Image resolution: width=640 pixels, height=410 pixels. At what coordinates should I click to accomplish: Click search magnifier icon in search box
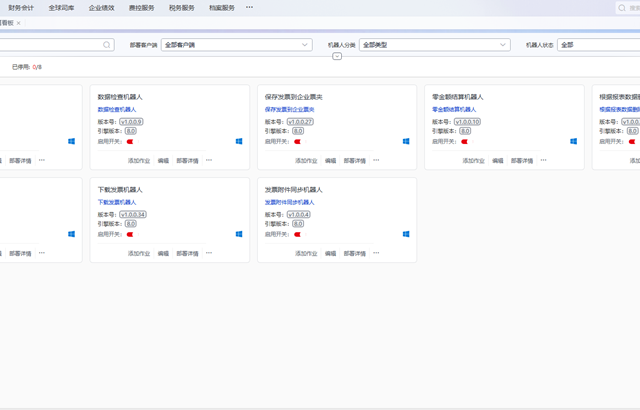[x=107, y=45]
